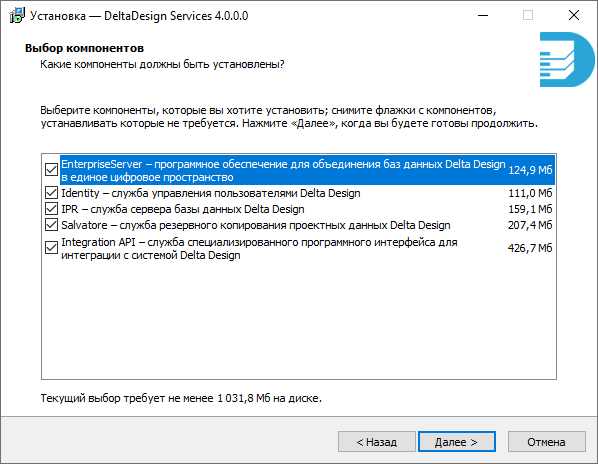The image size is (598, 464).
Task: Click the Delta Design logo image
Action: point(567,59)
